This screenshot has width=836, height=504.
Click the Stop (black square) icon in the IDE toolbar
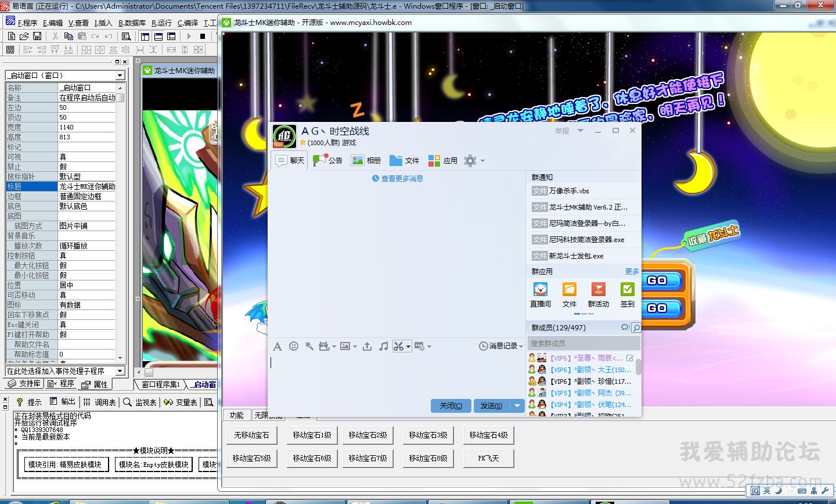click(x=203, y=36)
